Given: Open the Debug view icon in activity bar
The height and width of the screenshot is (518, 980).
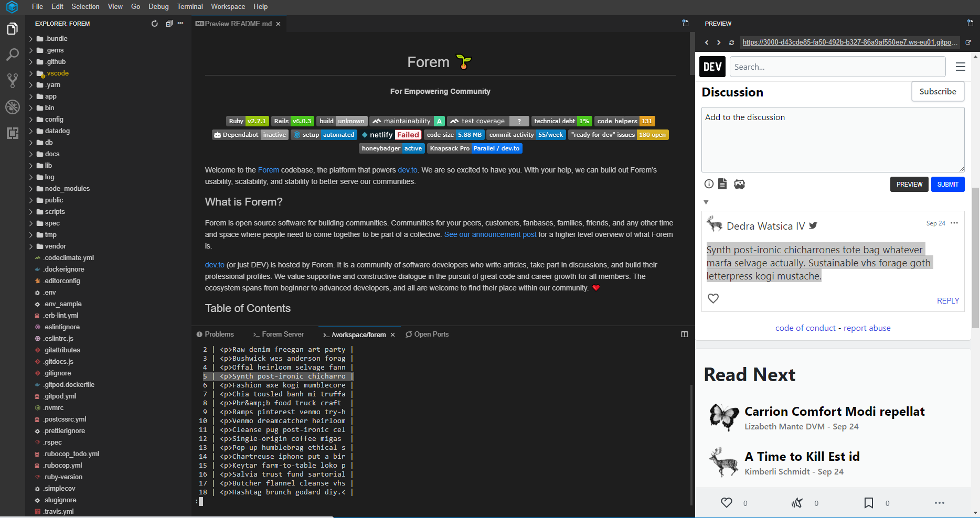Looking at the screenshot, I should (12, 107).
